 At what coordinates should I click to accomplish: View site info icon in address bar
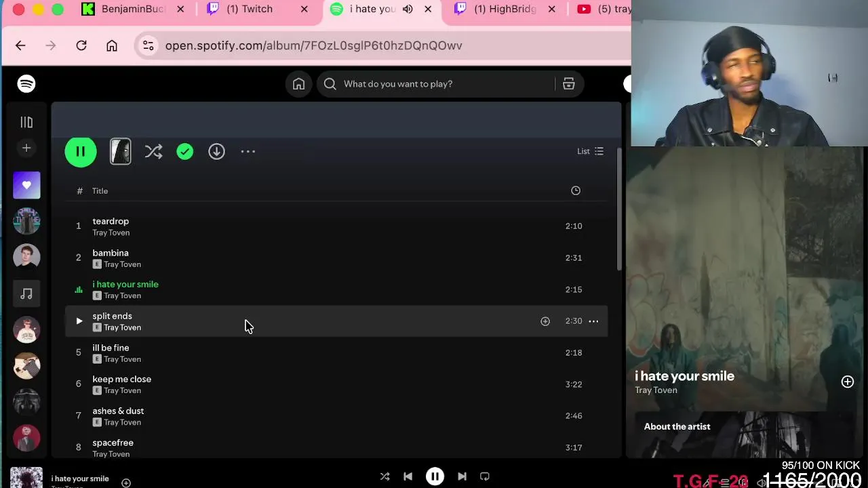[x=148, y=45]
